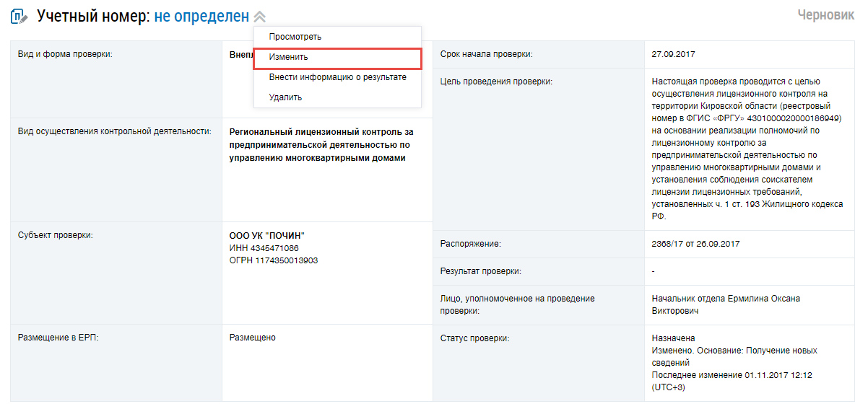Click the "Размещено" ЕРП placement value
The image size is (868, 409).
[252, 338]
